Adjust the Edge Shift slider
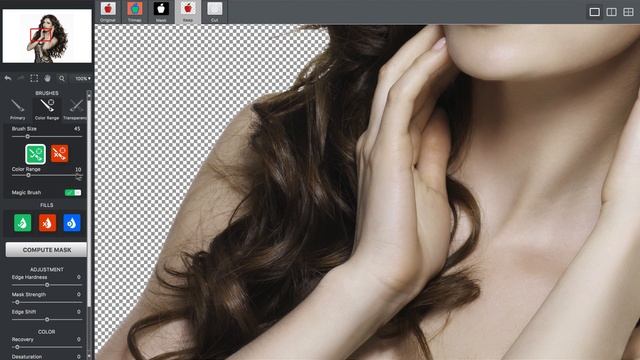Screen dimensions: 640x360 47,320
